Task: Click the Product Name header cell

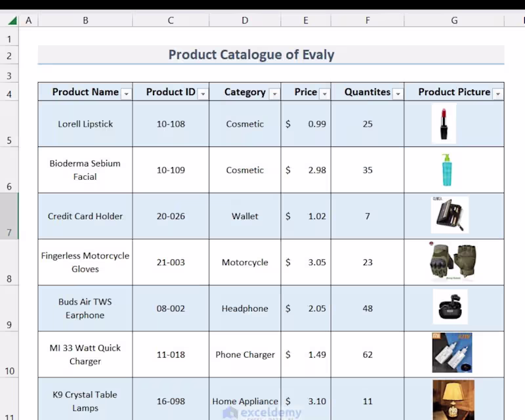Action: pos(85,91)
